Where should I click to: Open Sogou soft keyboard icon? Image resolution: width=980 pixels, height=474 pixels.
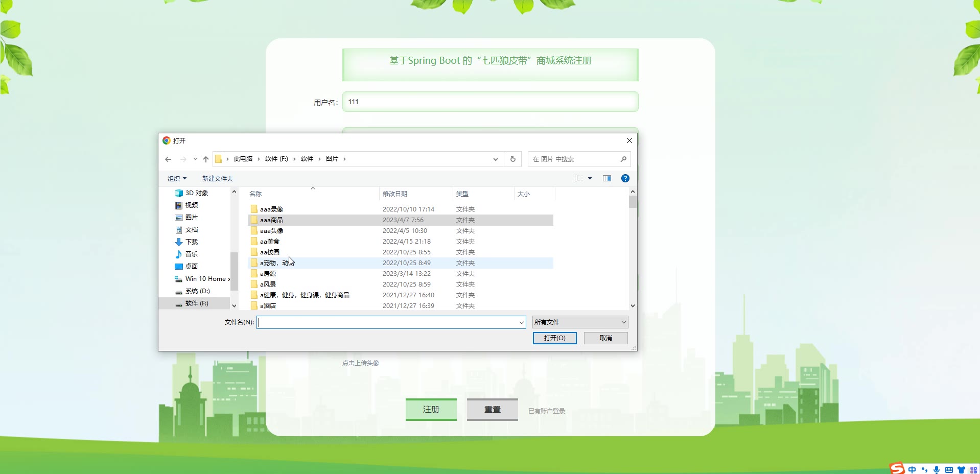tap(949, 470)
